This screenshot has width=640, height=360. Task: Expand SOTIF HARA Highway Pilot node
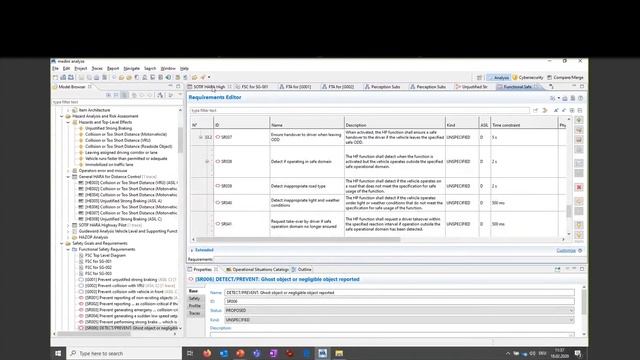click(x=68, y=225)
